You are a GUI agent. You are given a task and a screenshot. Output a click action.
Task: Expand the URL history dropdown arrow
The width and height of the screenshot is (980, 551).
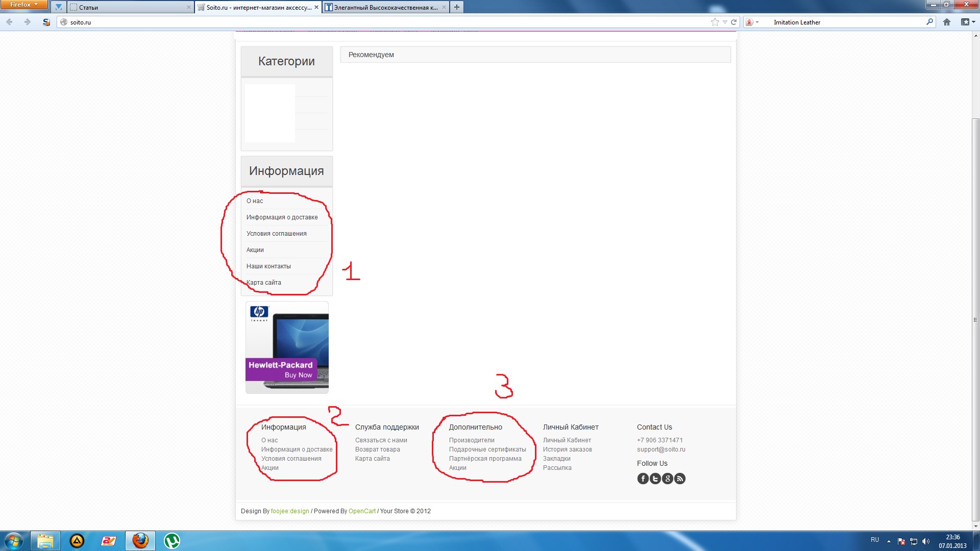(x=725, y=22)
